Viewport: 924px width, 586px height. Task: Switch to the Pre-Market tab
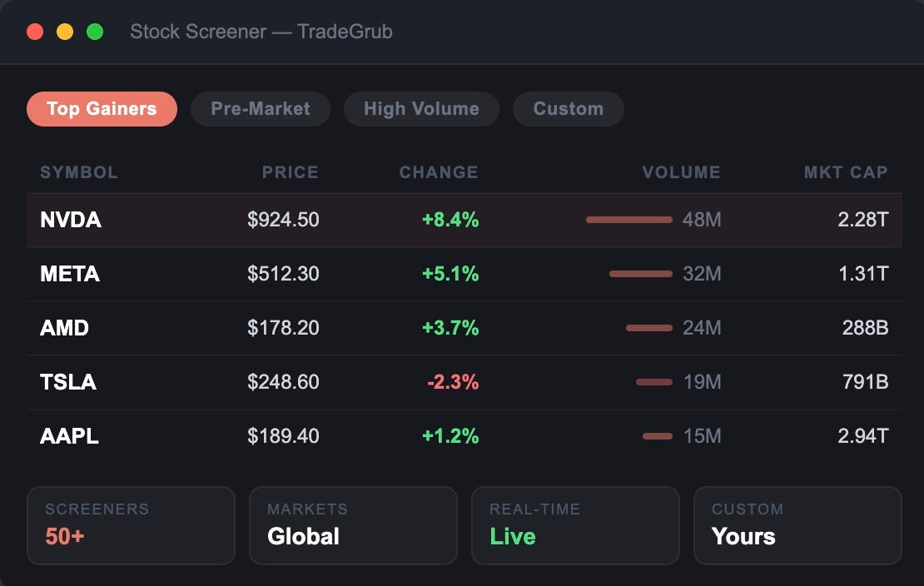[x=261, y=109]
